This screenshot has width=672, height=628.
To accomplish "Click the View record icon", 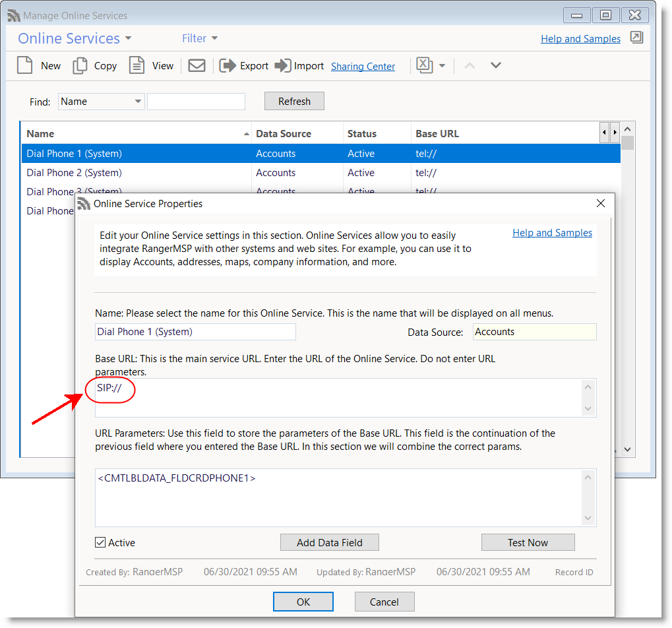I will pos(137,65).
